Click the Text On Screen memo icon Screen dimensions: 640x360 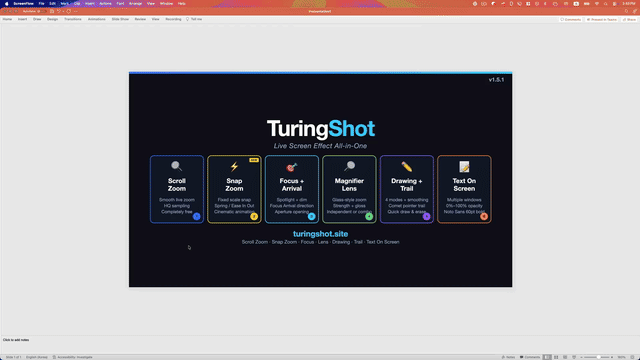[x=464, y=167]
